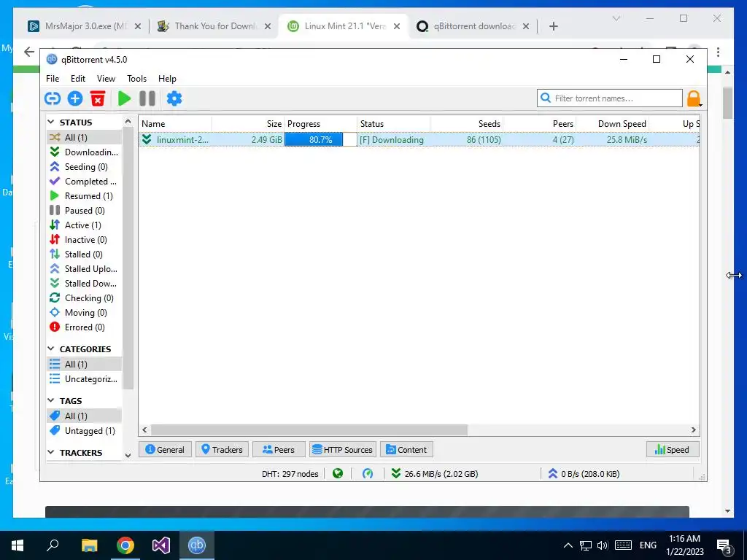Select Untagged (1) tag

(x=84, y=431)
